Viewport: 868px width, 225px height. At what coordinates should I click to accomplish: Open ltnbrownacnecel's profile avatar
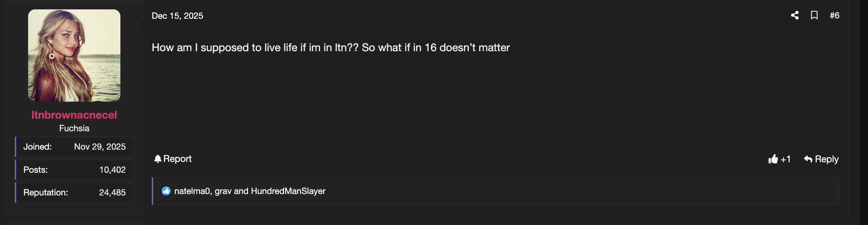pyautogui.click(x=74, y=56)
